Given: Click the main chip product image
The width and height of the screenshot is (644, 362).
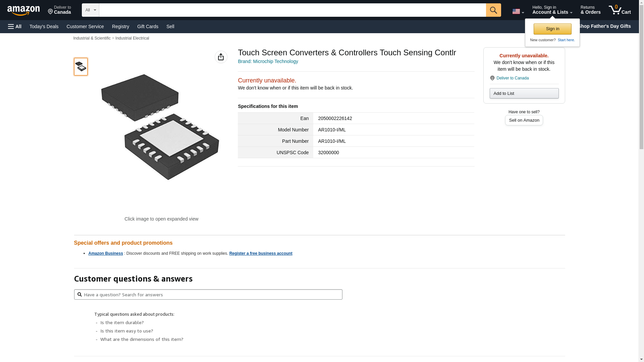Looking at the screenshot, I should (x=160, y=127).
